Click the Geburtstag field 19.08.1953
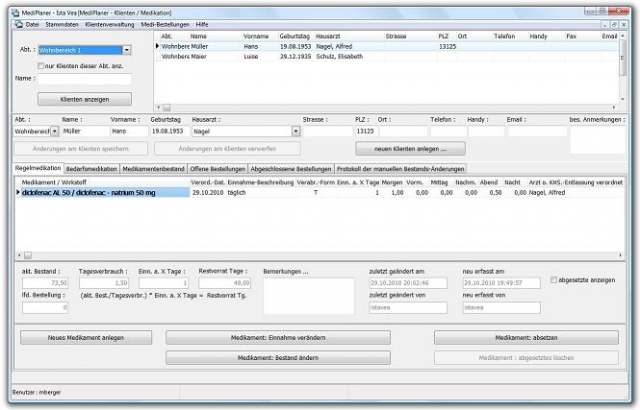 [x=169, y=131]
